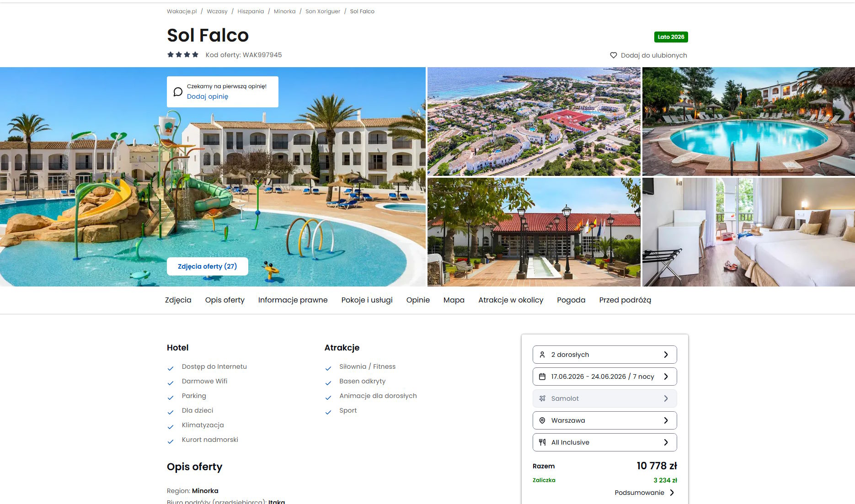Click the heart icon to add to favorites
The image size is (855, 504).
(x=614, y=55)
